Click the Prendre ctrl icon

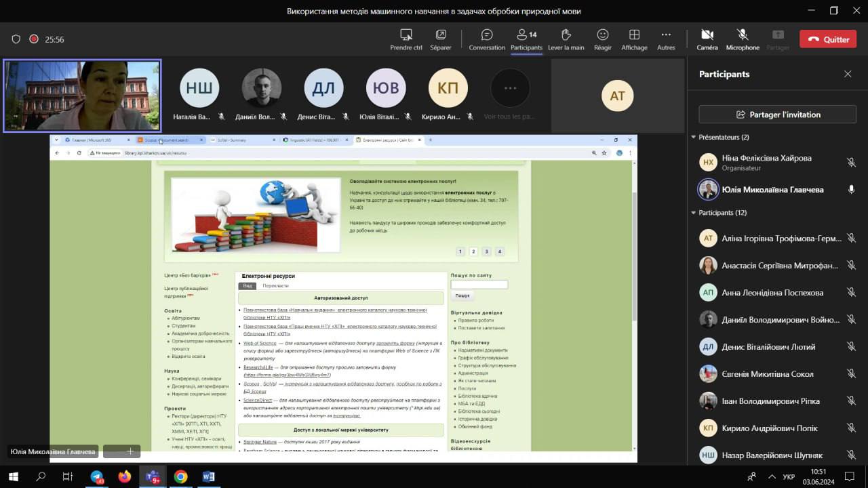[x=406, y=35]
